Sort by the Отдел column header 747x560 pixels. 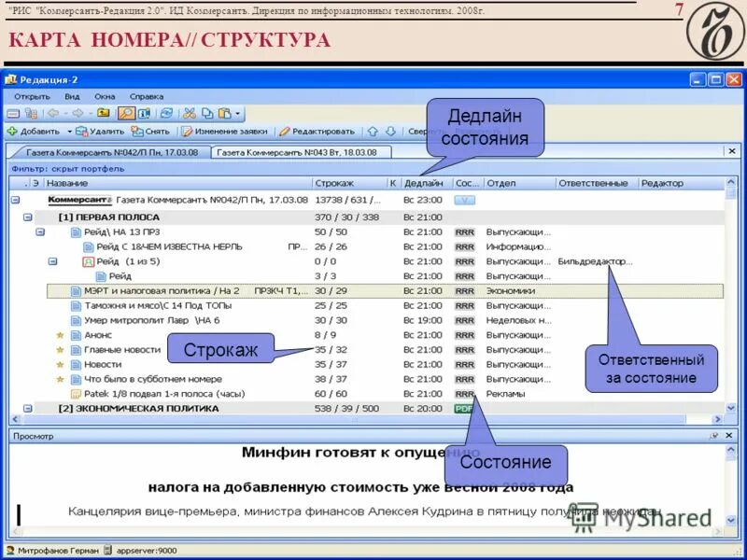pos(520,183)
